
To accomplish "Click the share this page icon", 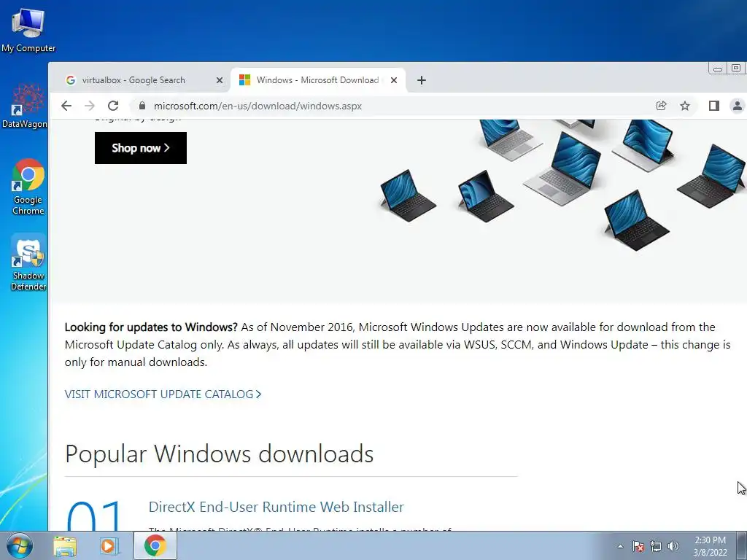I will pos(661,106).
